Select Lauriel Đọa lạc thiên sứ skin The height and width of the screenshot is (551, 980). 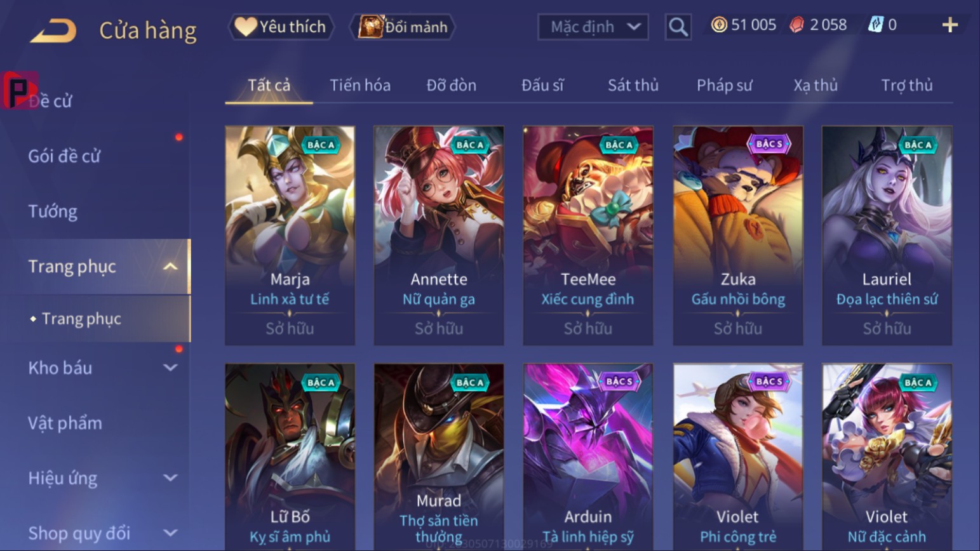[887, 236]
